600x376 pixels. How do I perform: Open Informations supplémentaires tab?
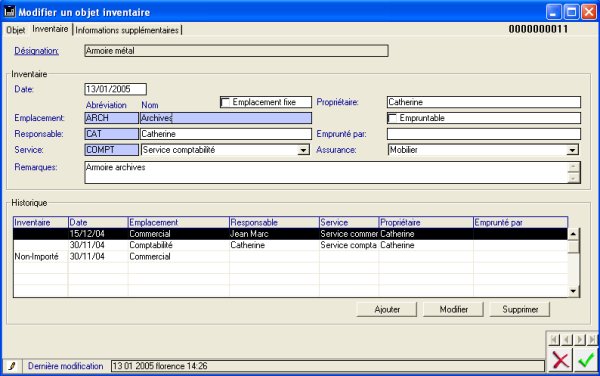point(127,30)
